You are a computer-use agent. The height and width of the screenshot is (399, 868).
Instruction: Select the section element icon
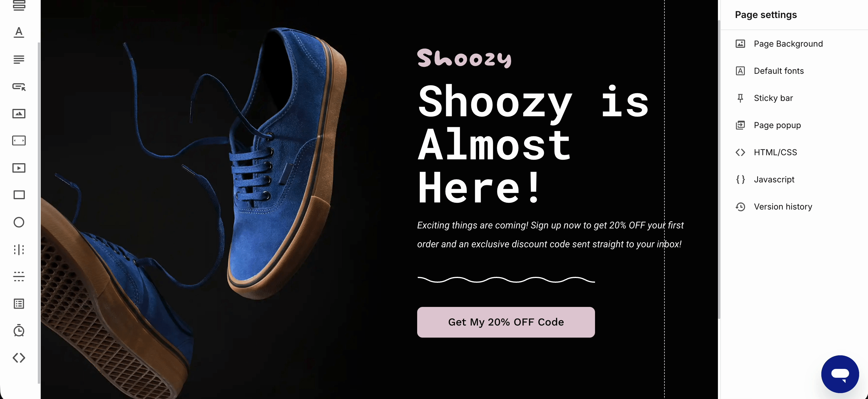click(19, 6)
